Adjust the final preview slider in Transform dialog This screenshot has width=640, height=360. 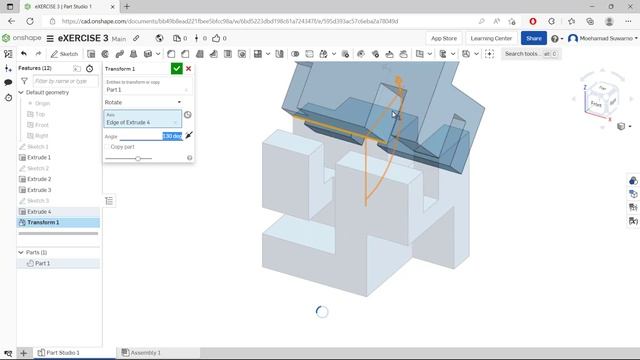tap(138, 158)
